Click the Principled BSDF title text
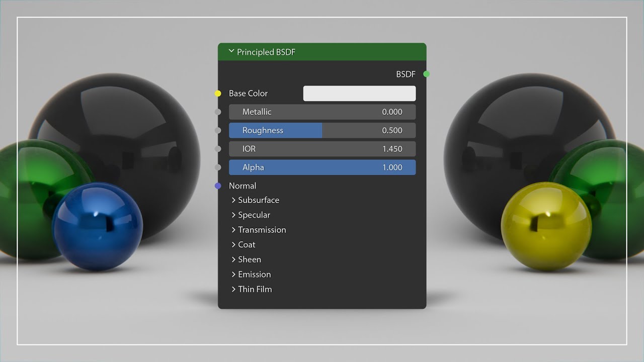Image resolution: width=644 pixels, height=362 pixels. click(x=266, y=52)
